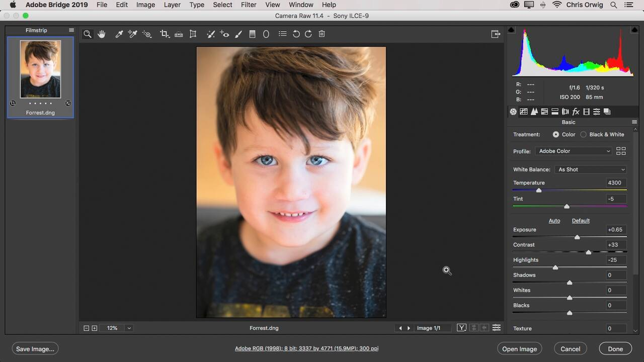
Task: Activate the Adjustment Brush tool
Action: (x=238, y=34)
